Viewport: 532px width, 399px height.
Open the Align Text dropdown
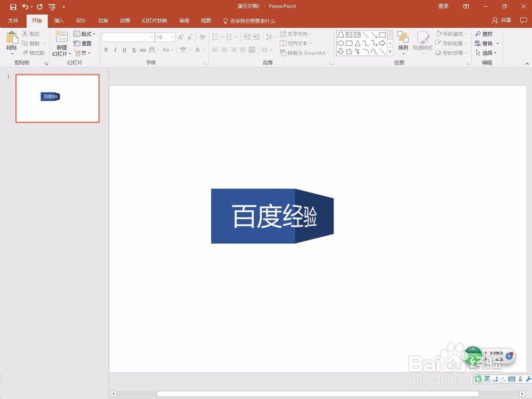[x=295, y=44]
